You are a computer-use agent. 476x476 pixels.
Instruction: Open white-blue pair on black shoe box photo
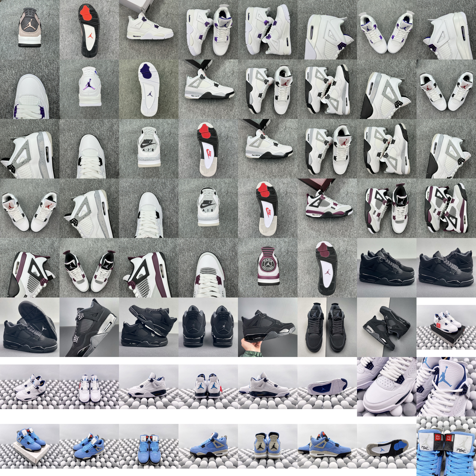tap(446, 327)
